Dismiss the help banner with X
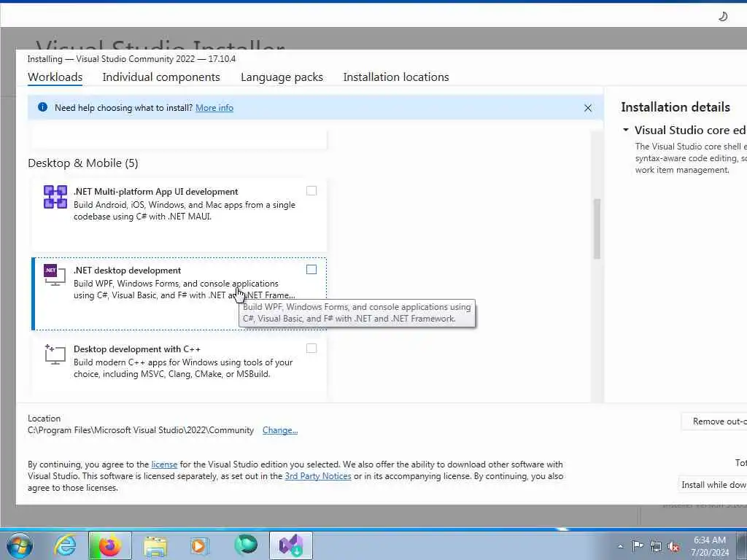 click(588, 108)
